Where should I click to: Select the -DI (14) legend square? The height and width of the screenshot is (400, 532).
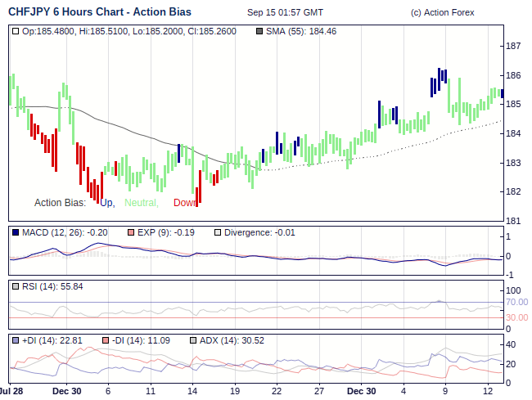coord(105,340)
